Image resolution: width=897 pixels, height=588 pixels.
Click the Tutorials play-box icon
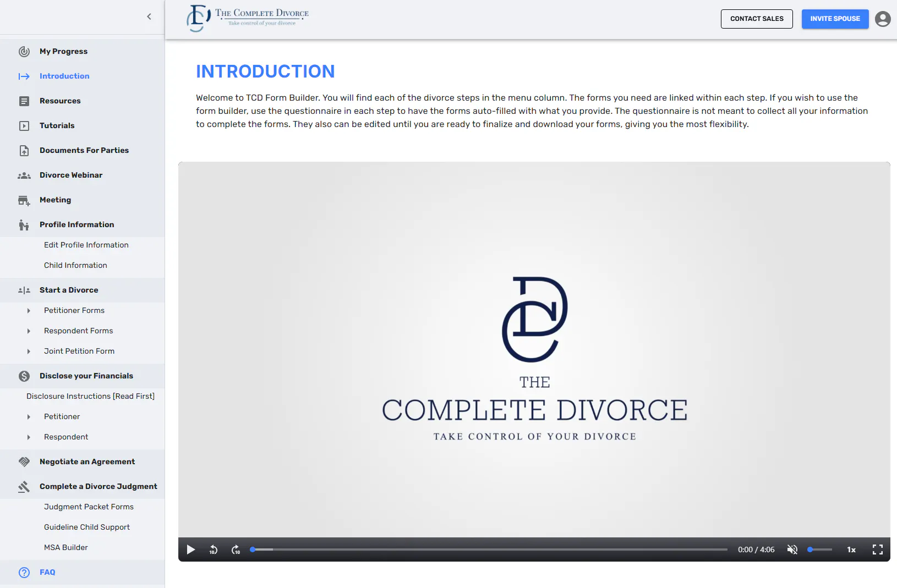[x=24, y=126]
